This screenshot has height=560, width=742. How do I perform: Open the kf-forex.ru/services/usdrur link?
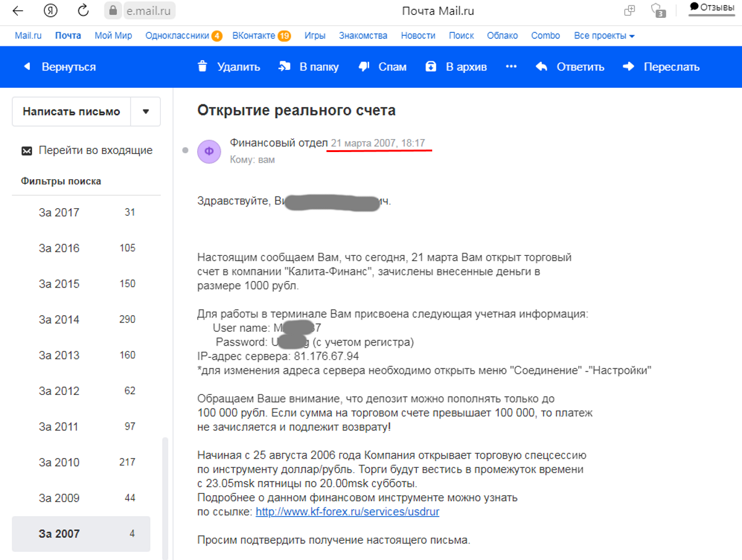click(348, 512)
